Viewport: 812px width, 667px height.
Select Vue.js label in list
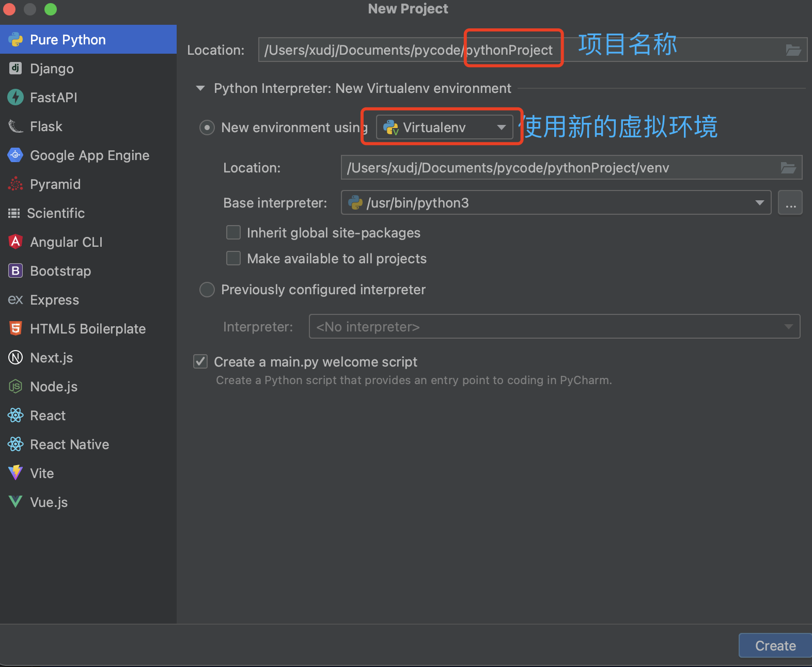(x=49, y=502)
